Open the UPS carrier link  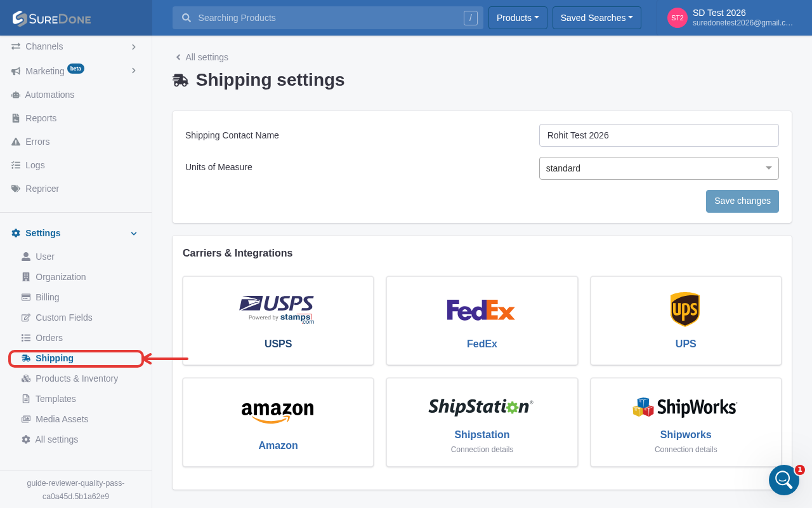(x=686, y=344)
